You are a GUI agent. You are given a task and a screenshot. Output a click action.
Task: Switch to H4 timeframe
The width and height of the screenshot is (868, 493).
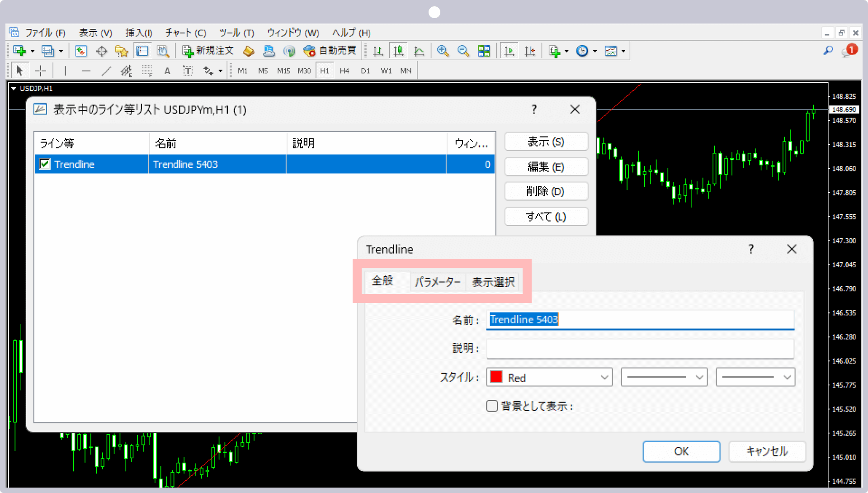344,71
